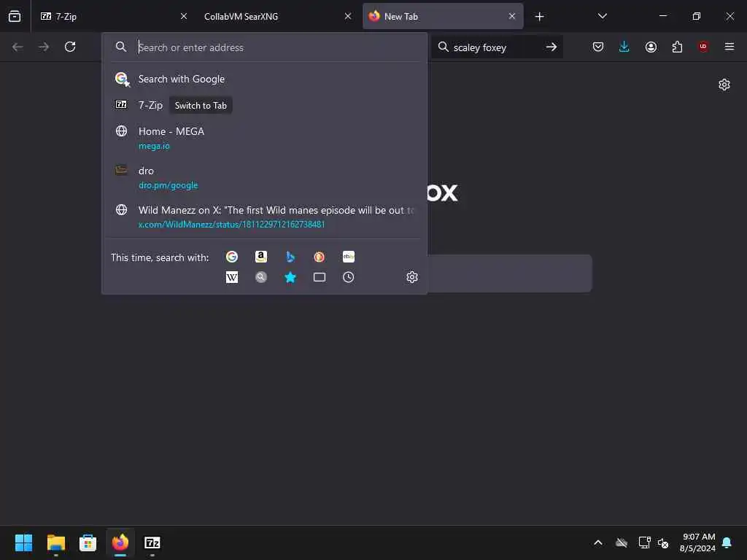Search this time with eBay
Screen dimensions: 747x560
tap(348, 257)
